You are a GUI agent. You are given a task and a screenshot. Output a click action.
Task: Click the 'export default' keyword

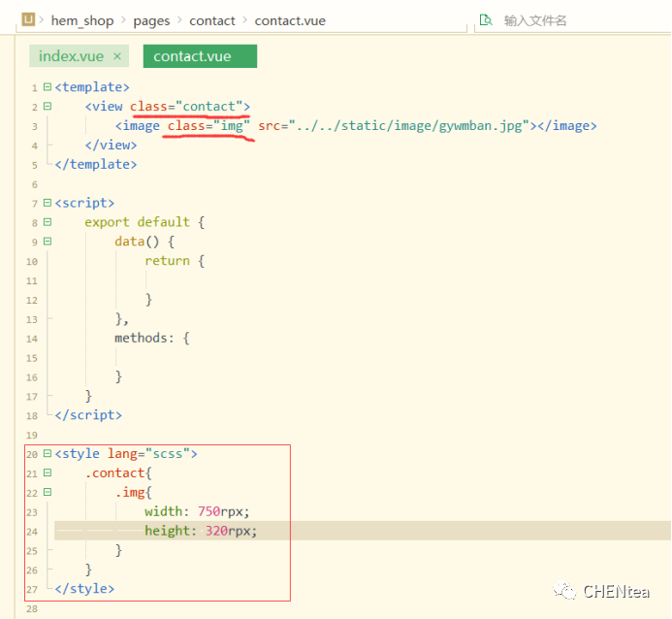click(x=137, y=222)
